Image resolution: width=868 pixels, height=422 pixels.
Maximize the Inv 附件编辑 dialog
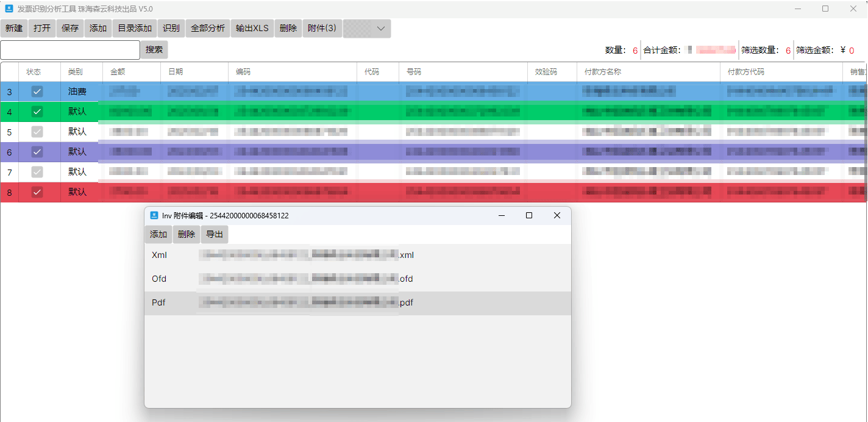pyautogui.click(x=529, y=215)
